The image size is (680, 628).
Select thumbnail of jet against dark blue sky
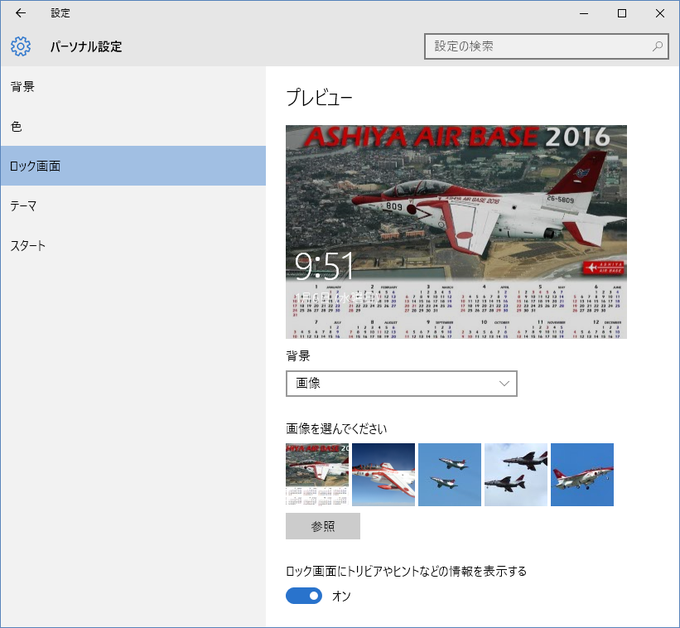coord(383,474)
